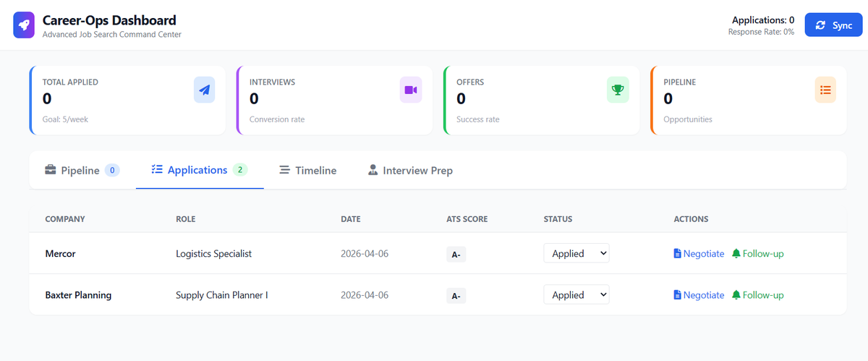Click the Supply Chain Planner I role
Image resolution: width=868 pixels, height=361 pixels.
click(222, 295)
